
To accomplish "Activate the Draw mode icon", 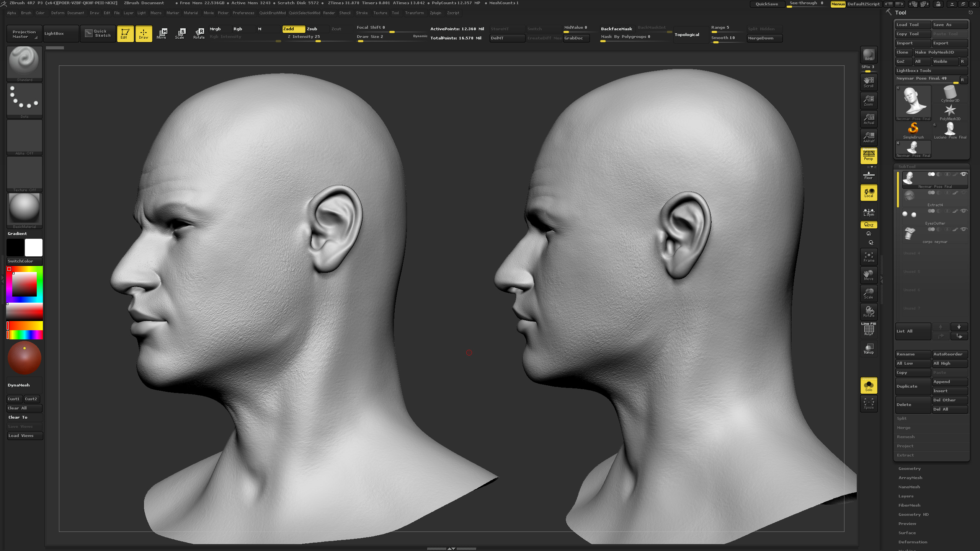I will (144, 34).
